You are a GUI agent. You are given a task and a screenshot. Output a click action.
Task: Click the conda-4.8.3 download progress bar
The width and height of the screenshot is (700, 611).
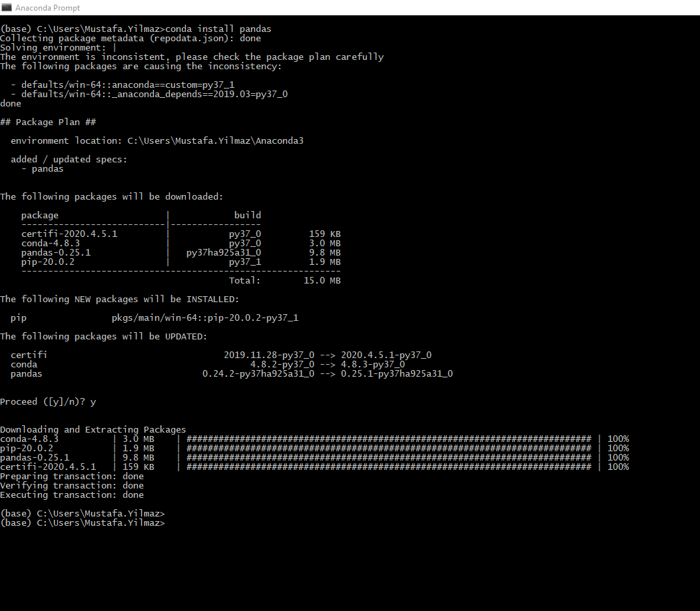[389, 439]
